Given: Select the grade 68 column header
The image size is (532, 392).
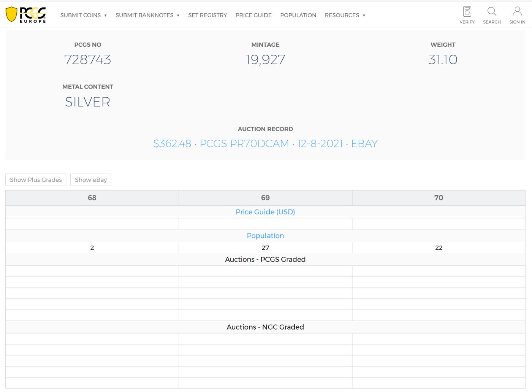Looking at the screenshot, I should [92, 198].
